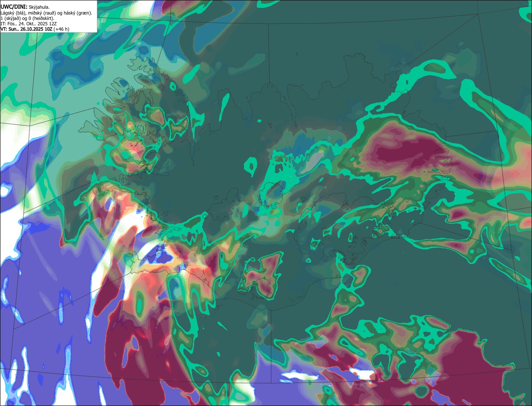532x406 pixels.
Task: Click the 'IT: Fös.. 24. Okt.. 2025 12Z' line
Action: pyautogui.click(x=29, y=24)
